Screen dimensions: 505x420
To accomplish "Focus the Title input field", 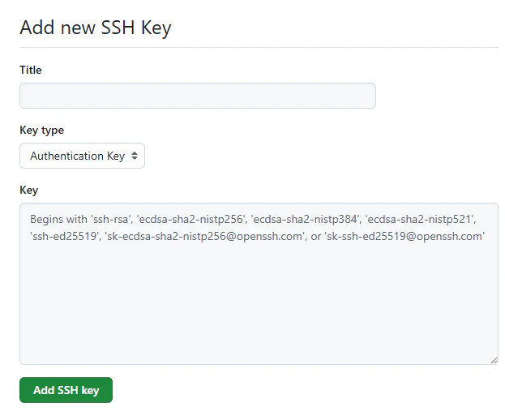I will click(197, 96).
